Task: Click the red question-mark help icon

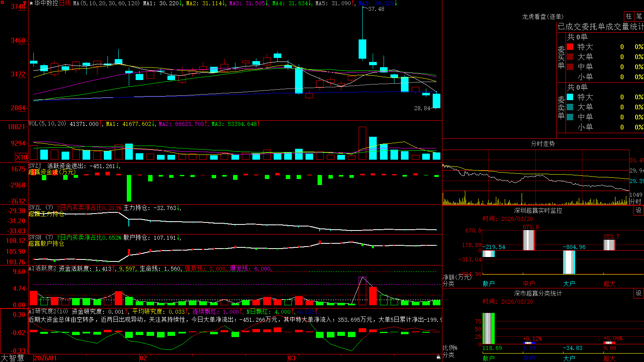Action: 25,2
